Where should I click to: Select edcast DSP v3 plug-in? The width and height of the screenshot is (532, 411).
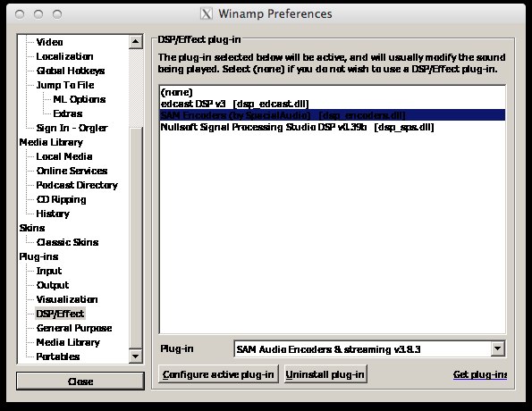click(x=332, y=104)
